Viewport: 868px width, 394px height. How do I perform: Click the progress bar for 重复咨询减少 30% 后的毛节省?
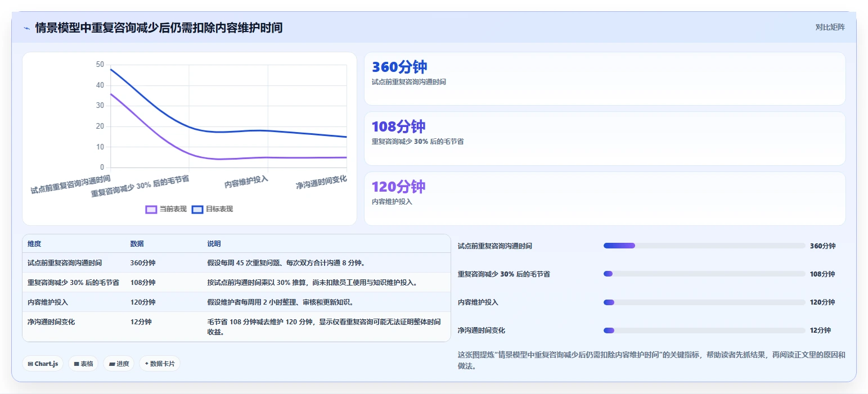[704, 274]
